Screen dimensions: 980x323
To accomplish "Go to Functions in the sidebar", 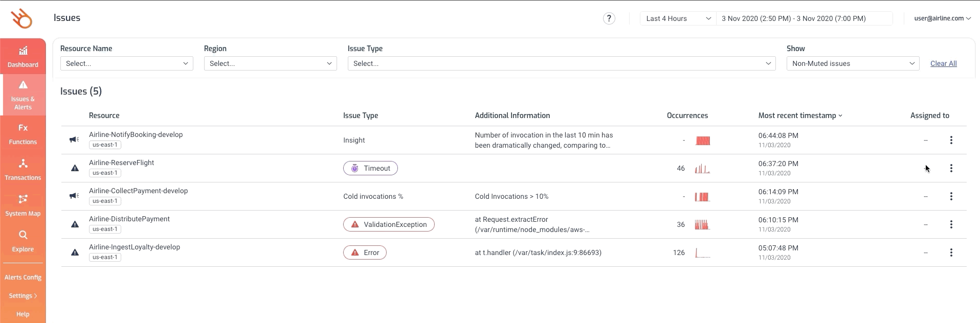I will point(23,134).
